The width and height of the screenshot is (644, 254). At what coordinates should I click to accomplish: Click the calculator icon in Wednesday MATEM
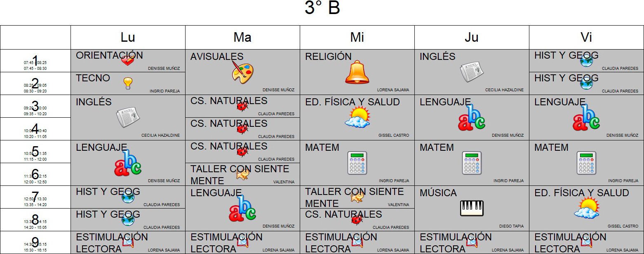tap(357, 163)
